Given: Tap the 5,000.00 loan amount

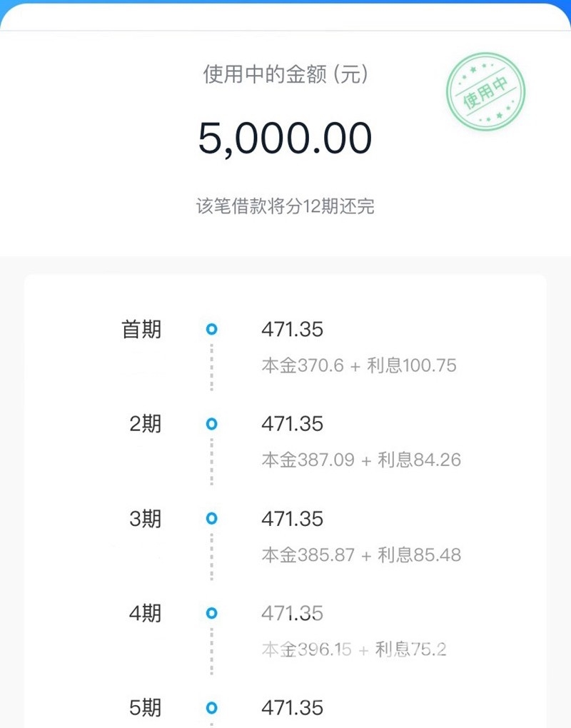Looking at the screenshot, I should 285,138.
